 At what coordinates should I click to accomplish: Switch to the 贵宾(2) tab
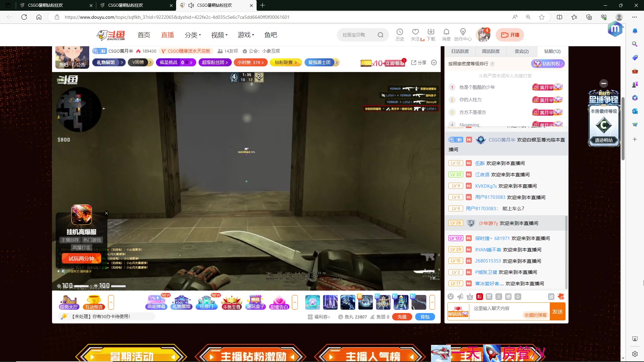[x=522, y=51]
